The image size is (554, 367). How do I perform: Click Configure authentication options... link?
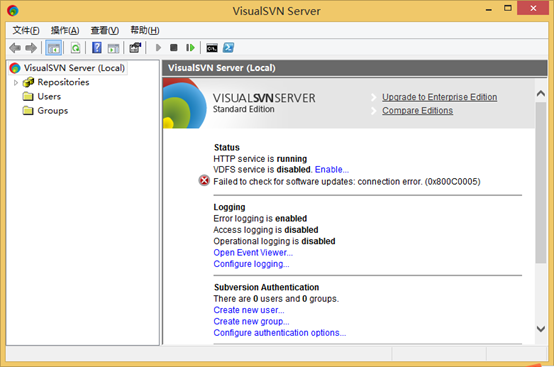point(279,333)
